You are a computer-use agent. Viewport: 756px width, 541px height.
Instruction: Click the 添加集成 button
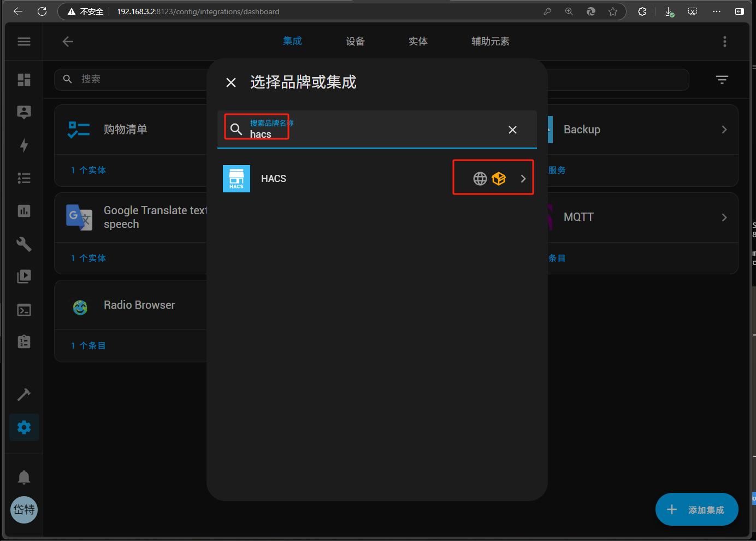[696, 509]
